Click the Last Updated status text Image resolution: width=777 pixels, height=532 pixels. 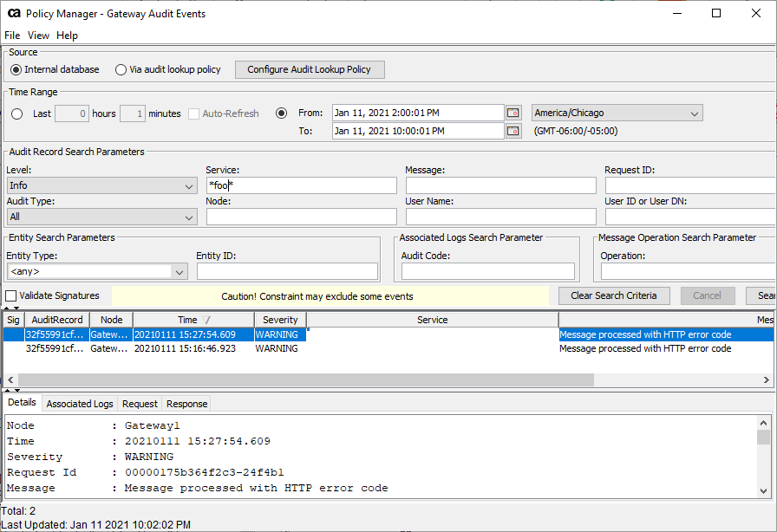(x=96, y=524)
